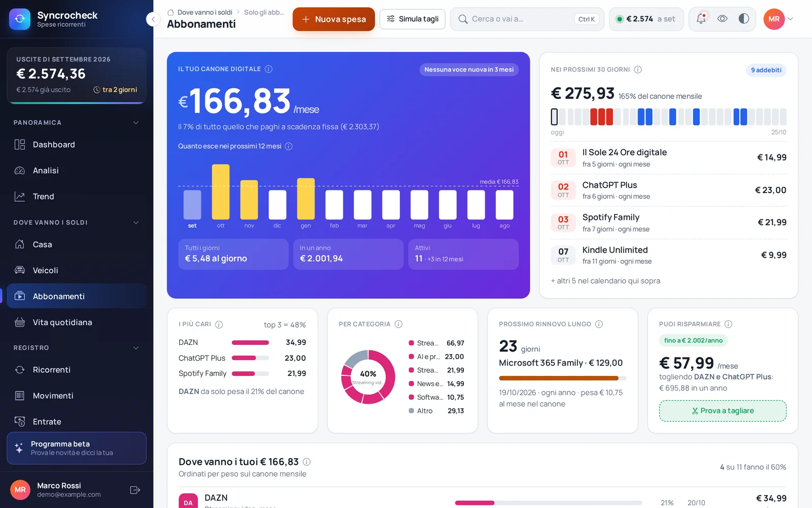
Task: Click the In un anno € 2.001,94 tile
Action: [x=348, y=254]
